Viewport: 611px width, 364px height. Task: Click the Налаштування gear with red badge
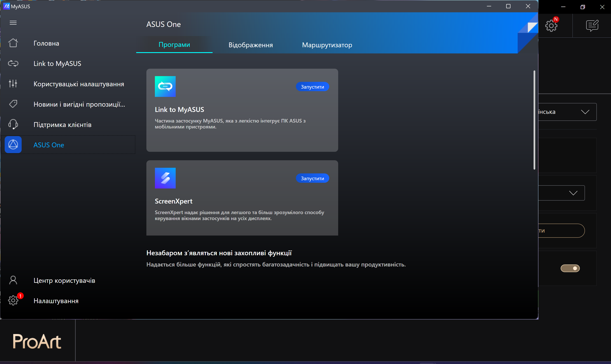pos(14,300)
